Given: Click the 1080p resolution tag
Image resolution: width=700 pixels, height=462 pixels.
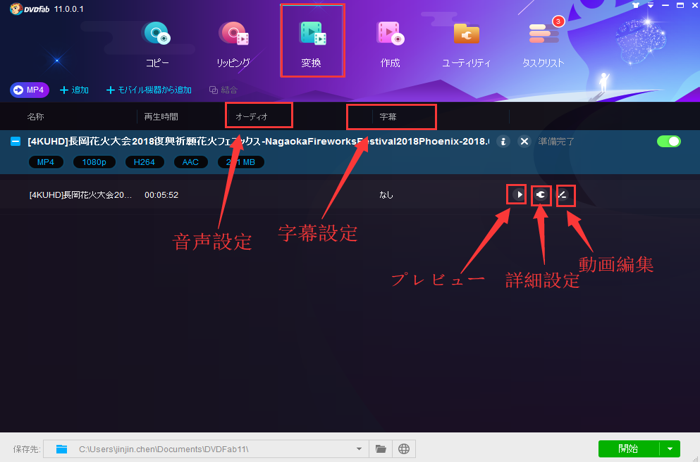Looking at the screenshot, I should pyautogui.click(x=94, y=162).
